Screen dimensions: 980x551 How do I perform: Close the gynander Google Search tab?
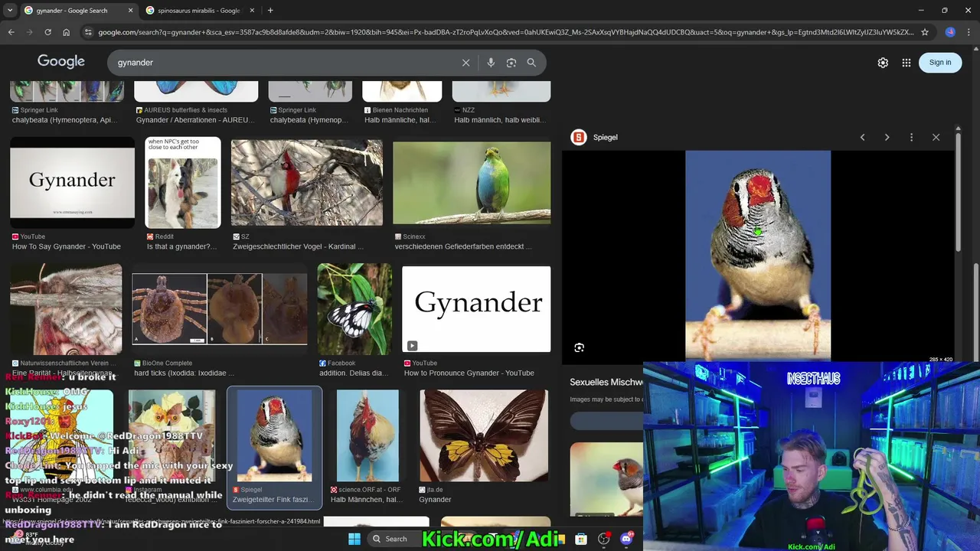[x=130, y=11]
